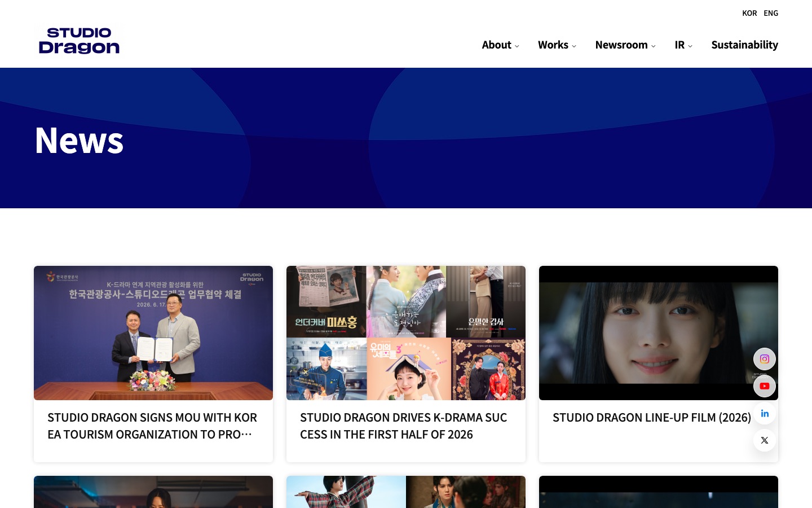
Task: Expand the About menu chevron
Action: pyautogui.click(x=517, y=46)
